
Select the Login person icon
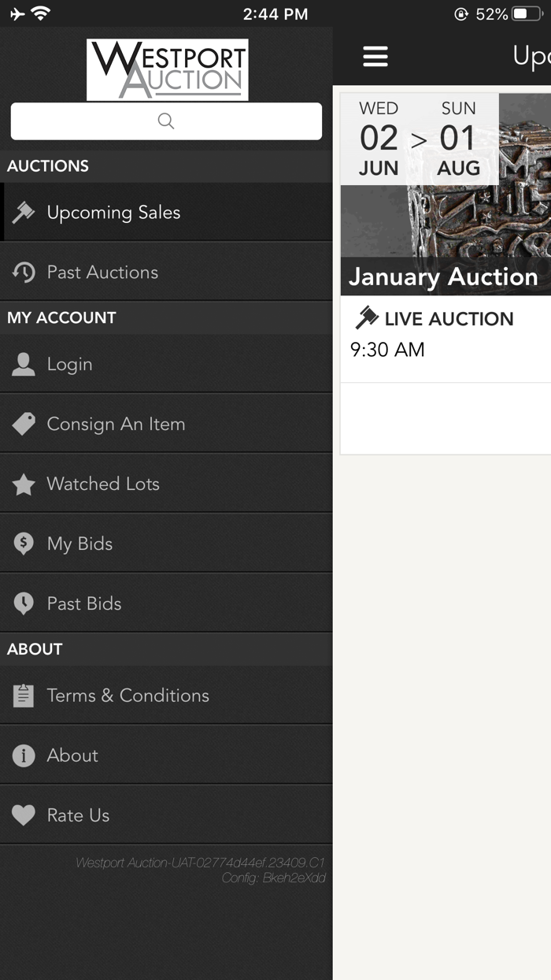pos(24,364)
